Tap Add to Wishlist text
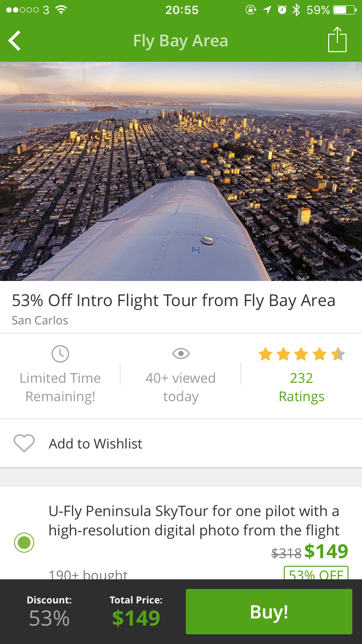Image resolution: width=362 pixels, height=644 pixels. point(96,444)
